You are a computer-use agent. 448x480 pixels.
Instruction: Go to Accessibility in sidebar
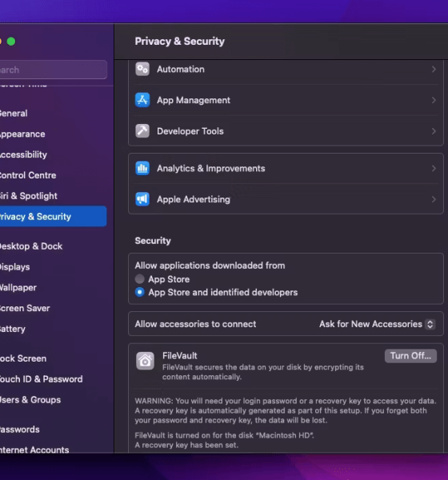pos(23,154)
